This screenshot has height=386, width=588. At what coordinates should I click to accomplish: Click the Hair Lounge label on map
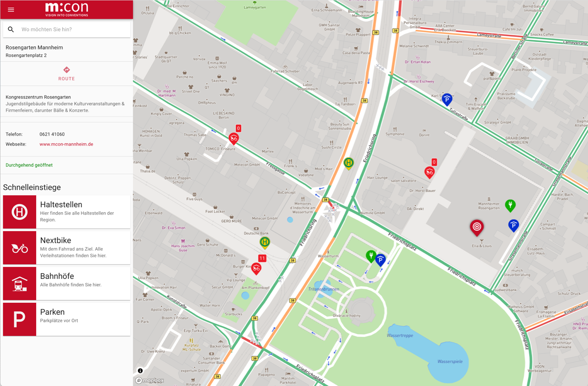[x=377, y=178]
